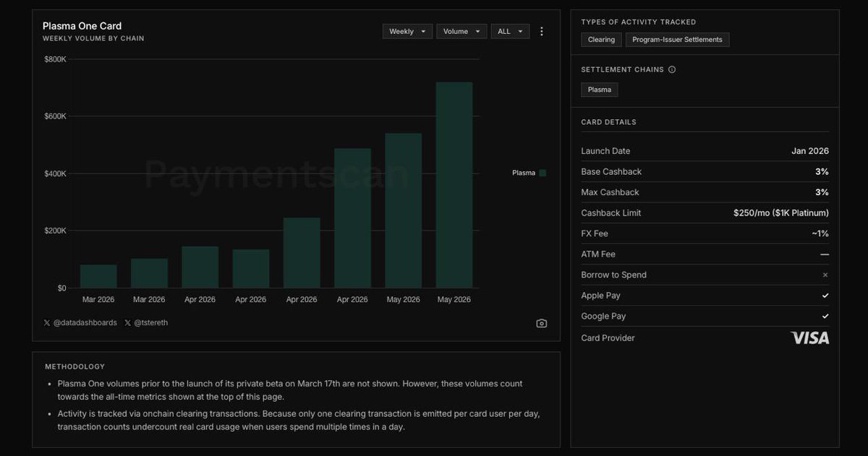Click the $600K axis label
Image resolution: width=868 pixels, height=456 pixels.
pyautogui.click(x=55, y=116)
